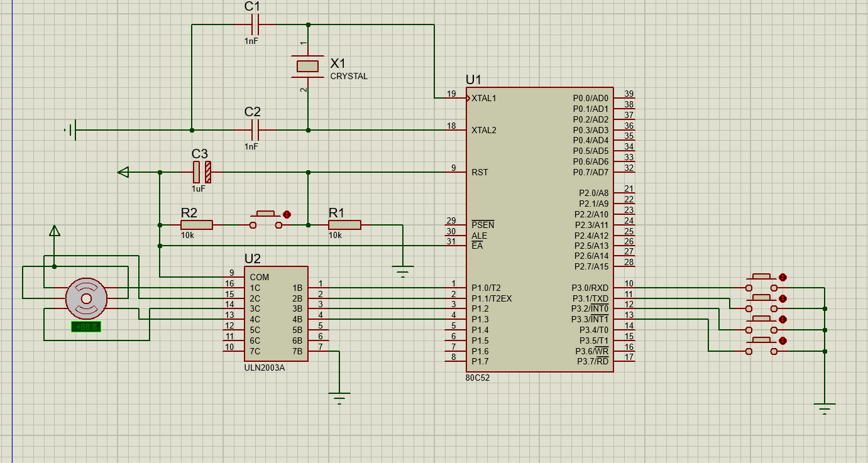Viewport: 868px width, 463px height.
Task: Click the 1C pin label on U2
Action: (x=255, y=288)
